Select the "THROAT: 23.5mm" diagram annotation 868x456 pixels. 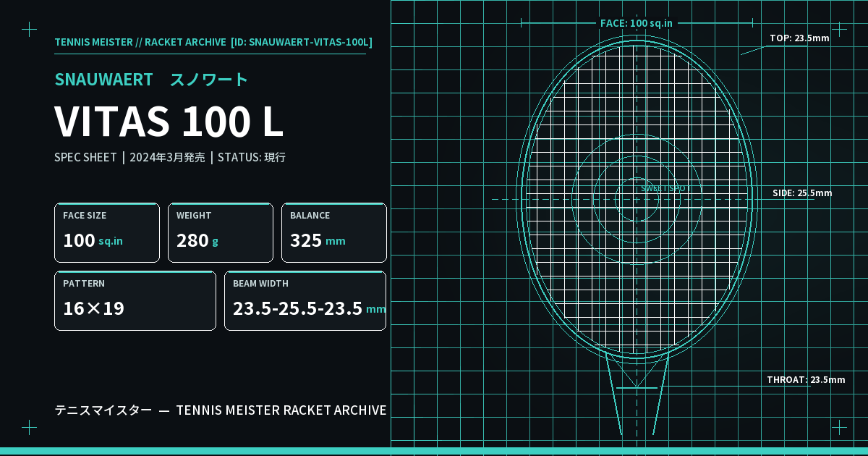[x=806, y=380]
